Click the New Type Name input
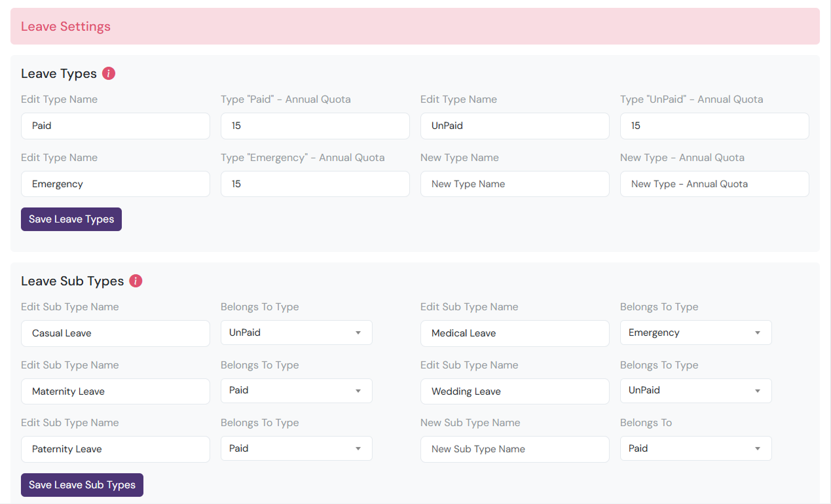Screen dimensions: 831x504 tap(515, 184)
